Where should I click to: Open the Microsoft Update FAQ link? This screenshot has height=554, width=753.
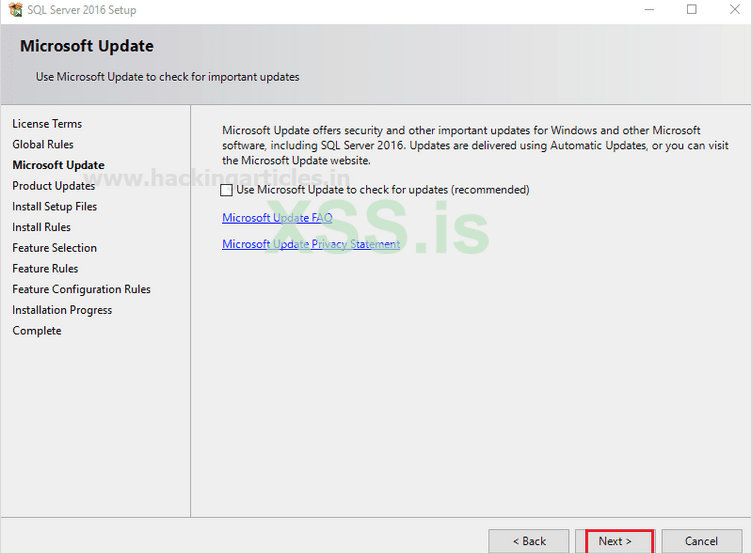coord(277,218)
